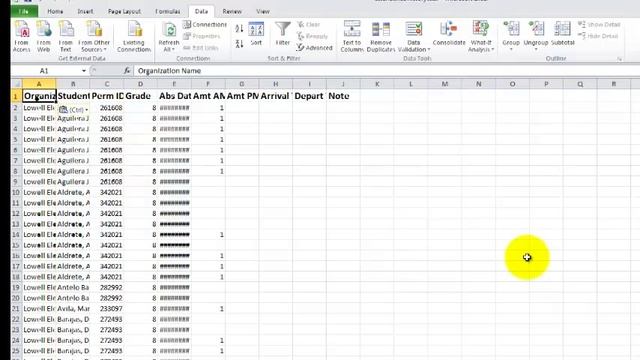The height and width of the screenshot is (360, 640).
Task: Select column C header
Action: pos(107,84)
